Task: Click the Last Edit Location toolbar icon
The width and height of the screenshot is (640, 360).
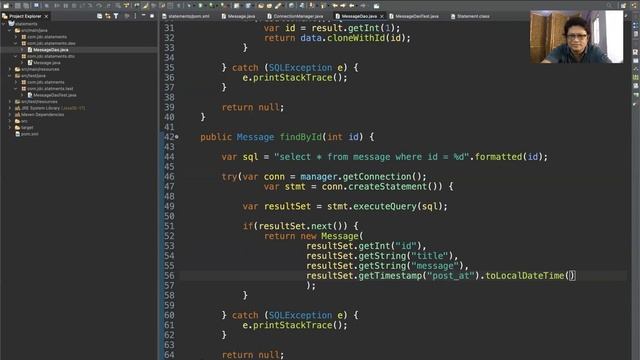Action: [335, 6]
